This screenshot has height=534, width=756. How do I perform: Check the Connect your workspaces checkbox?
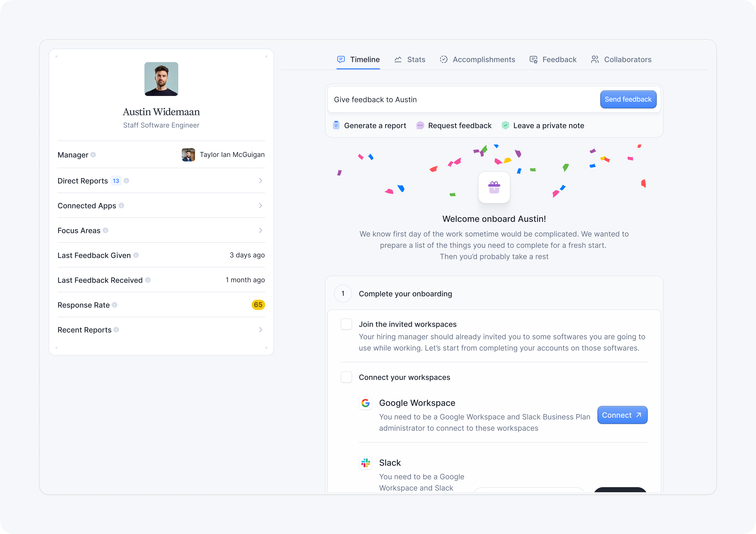[346, 377]
